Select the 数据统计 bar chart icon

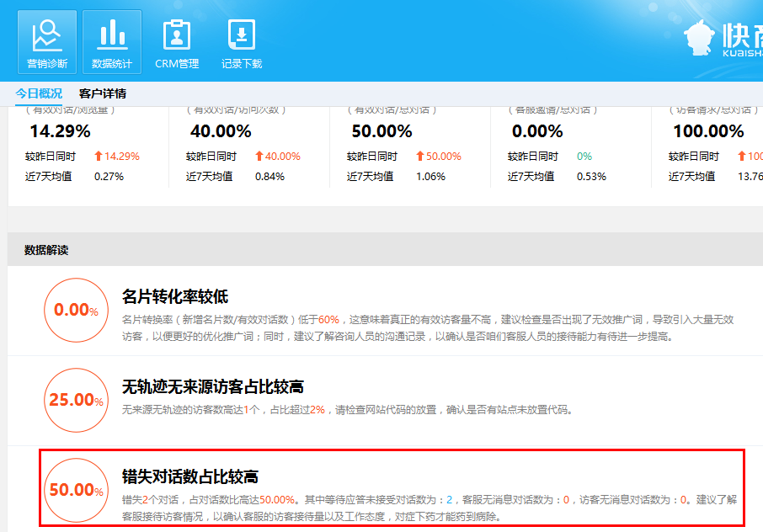tap(112, 41)
